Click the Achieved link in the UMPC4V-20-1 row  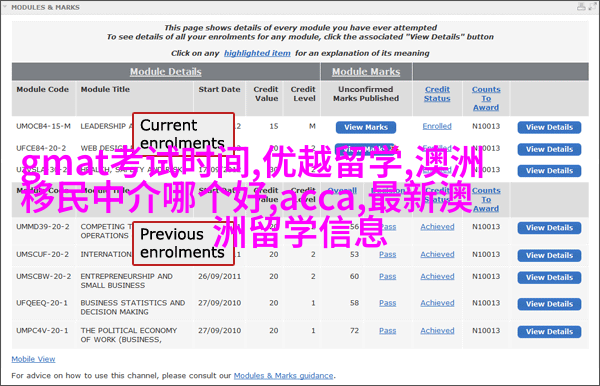point(437,331)
